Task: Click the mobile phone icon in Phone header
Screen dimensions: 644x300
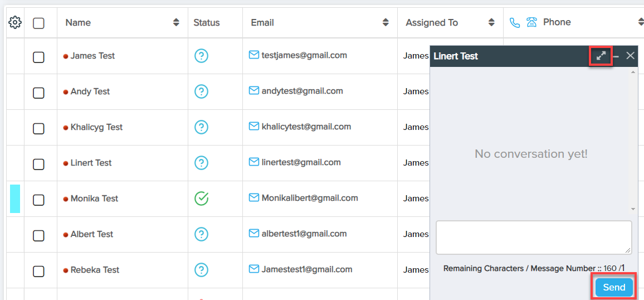Action: [515, 23]
